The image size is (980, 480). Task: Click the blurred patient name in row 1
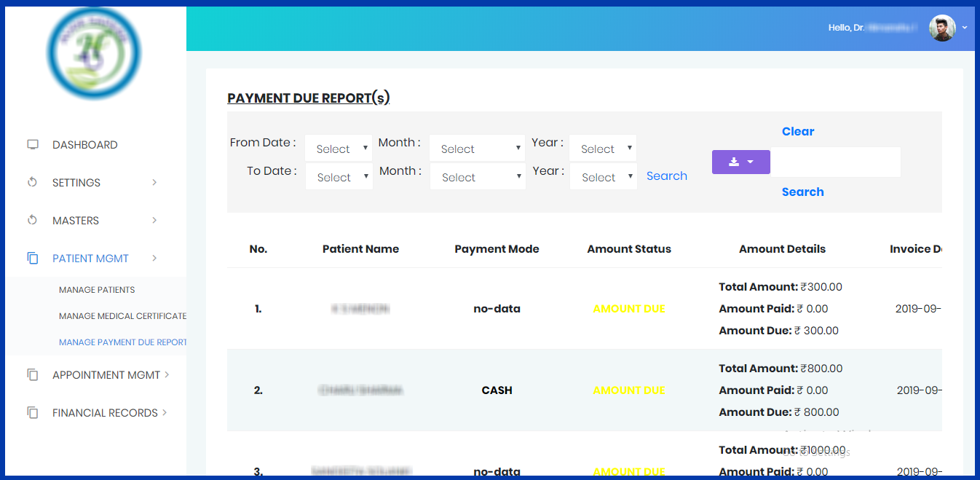[360, 309]
